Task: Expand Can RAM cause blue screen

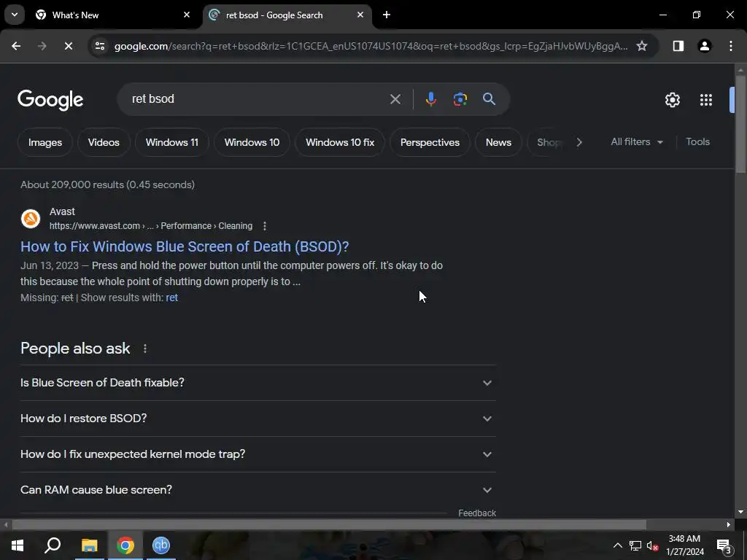Action: (x=258, y=490)
